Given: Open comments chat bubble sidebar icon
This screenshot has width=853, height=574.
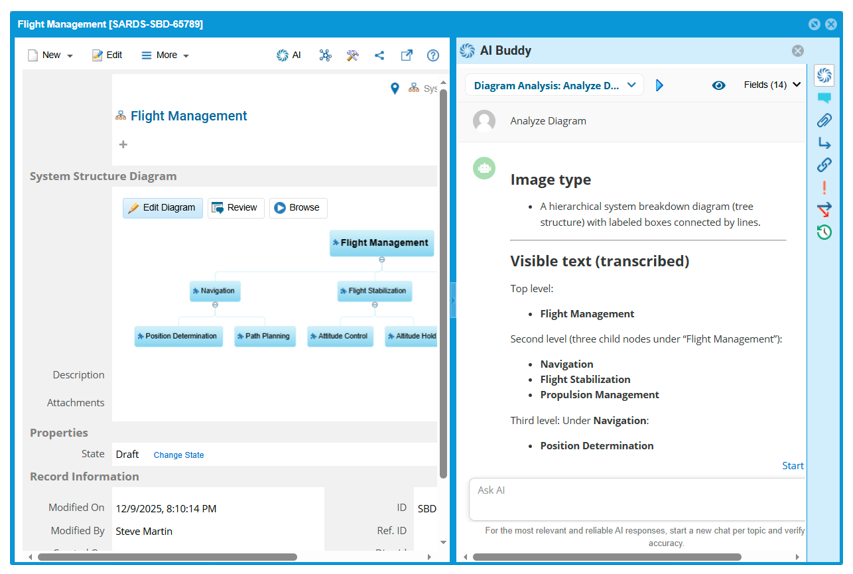Looking at the screenshot, I should coord(824,98).
